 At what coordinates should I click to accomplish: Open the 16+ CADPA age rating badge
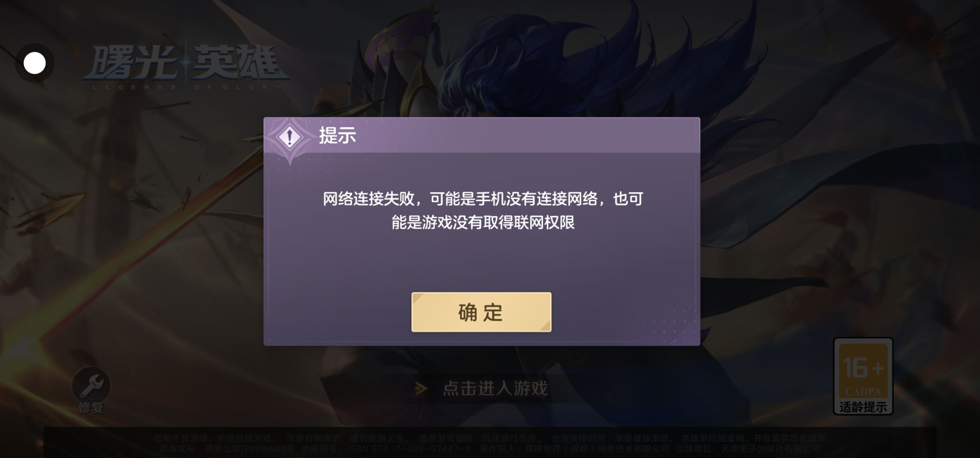coord(863,376)
